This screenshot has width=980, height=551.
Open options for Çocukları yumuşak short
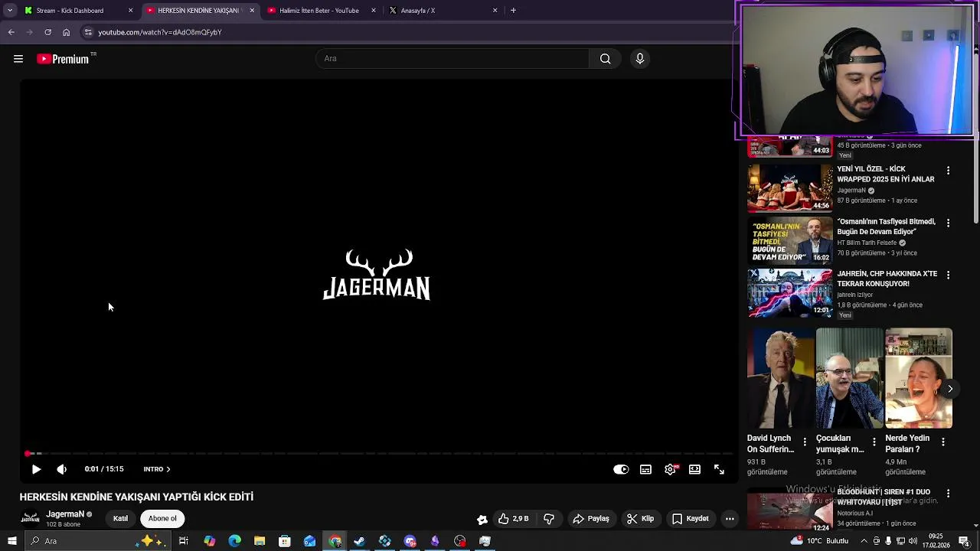click(874, 442)
